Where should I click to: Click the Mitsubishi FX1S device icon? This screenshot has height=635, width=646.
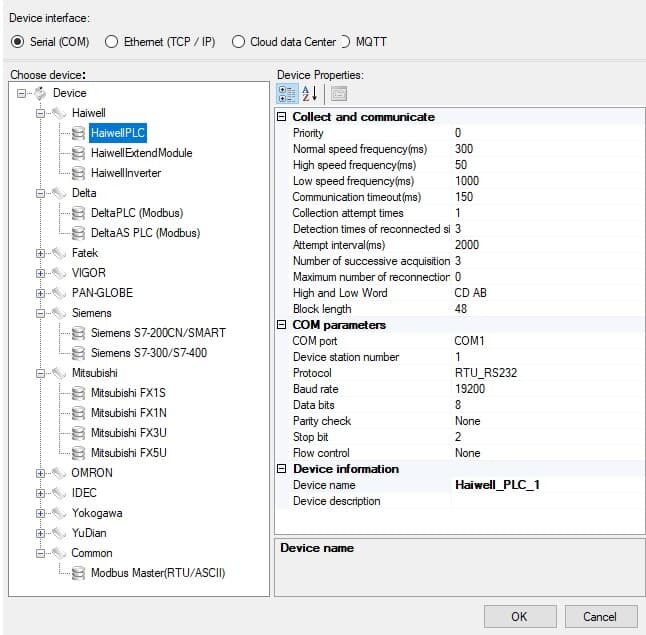[x=78, y=393]
